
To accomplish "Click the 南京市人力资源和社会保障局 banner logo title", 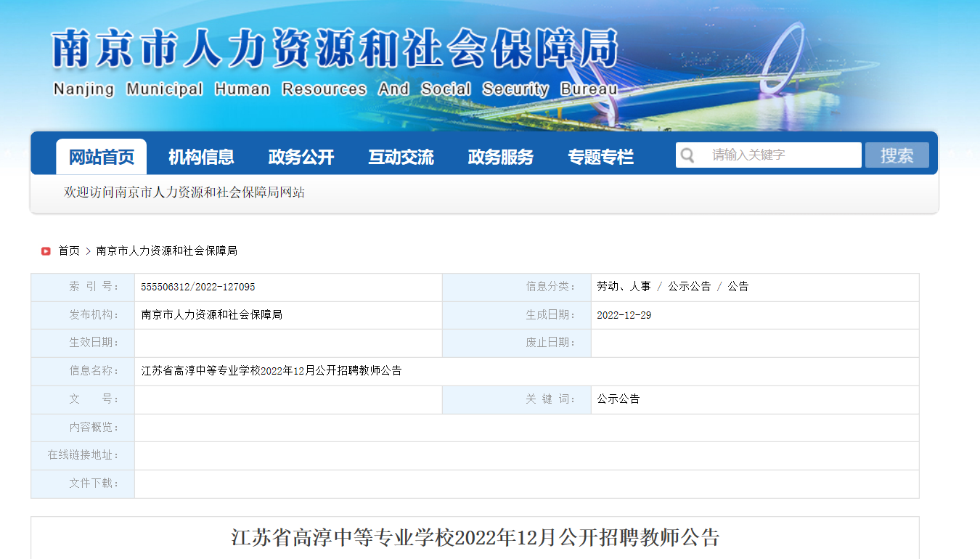I will point(335,49).
